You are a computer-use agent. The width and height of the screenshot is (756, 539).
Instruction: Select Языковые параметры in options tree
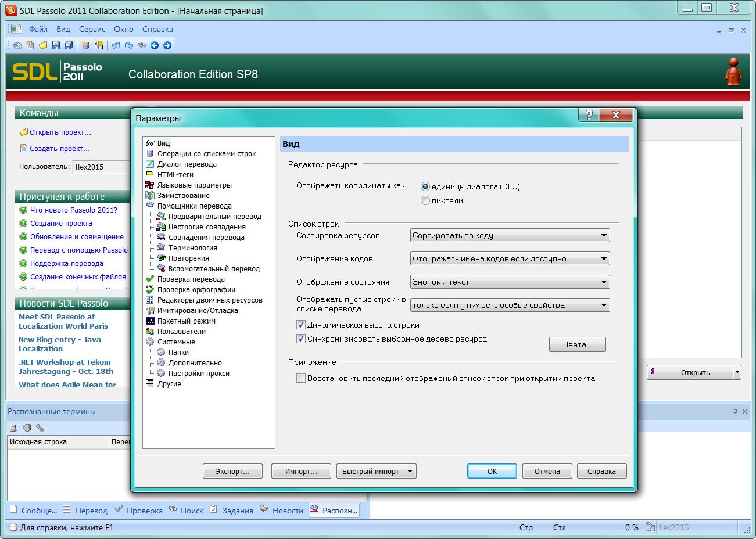[x=194, y=185]
